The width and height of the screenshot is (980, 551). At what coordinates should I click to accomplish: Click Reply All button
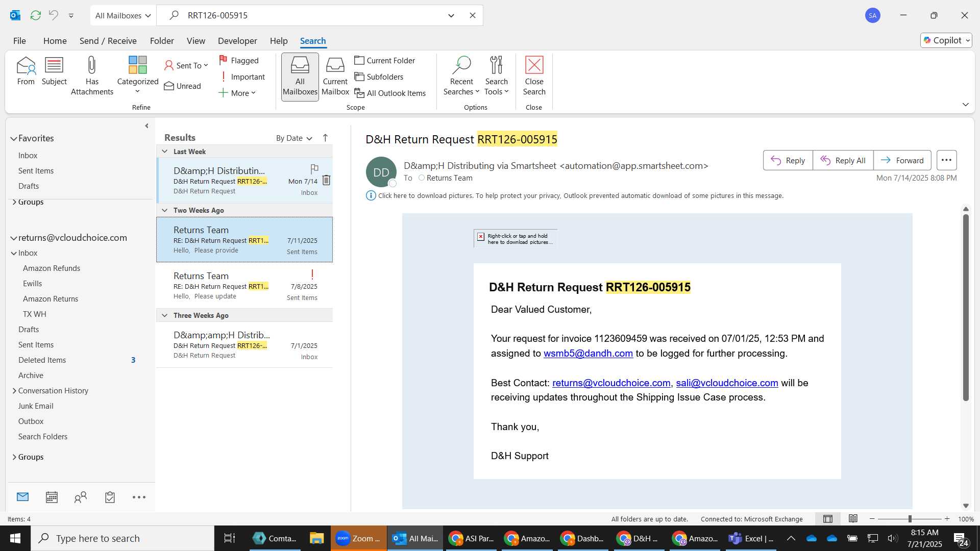[x=843, y=160]
